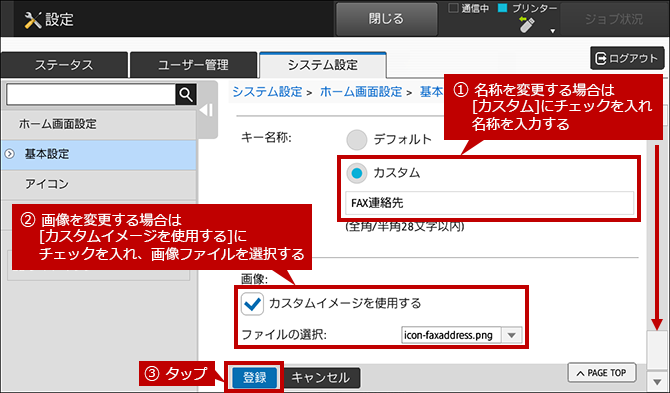This screenshot has width=670, height=393.
Task: Switch to the ステータス tab
Action: 64,65
